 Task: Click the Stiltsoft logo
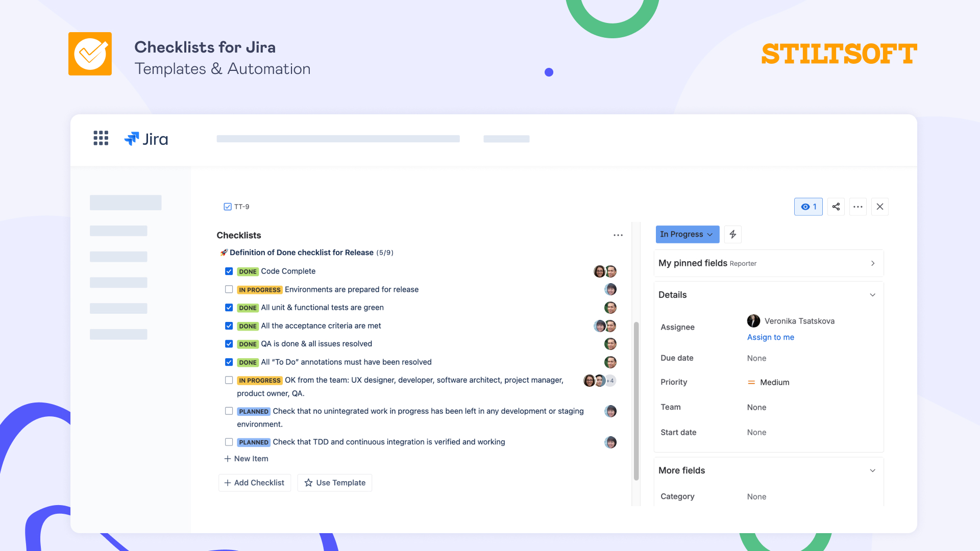(839, 54)
